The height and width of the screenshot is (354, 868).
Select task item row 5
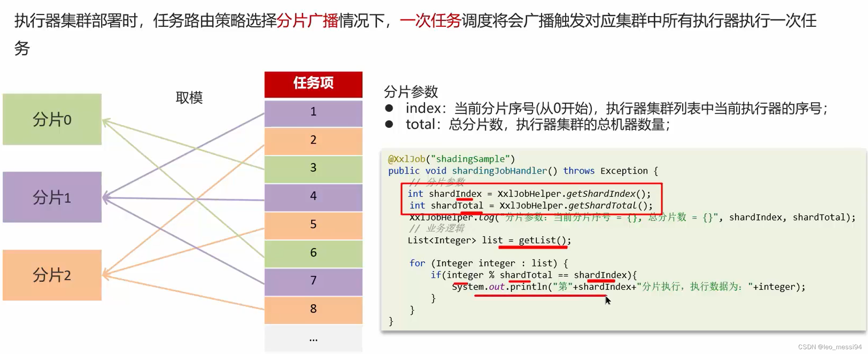313,226
